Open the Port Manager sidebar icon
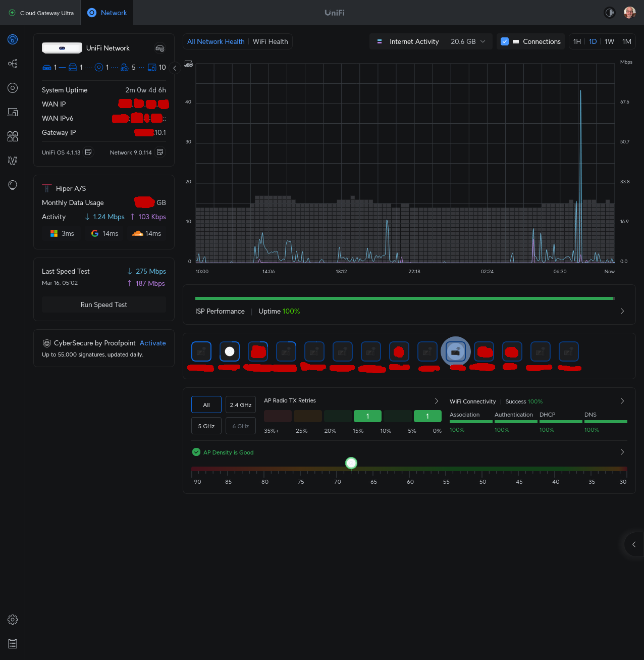Viewport: 644px width, 660px height. click(x=13, y=136)
